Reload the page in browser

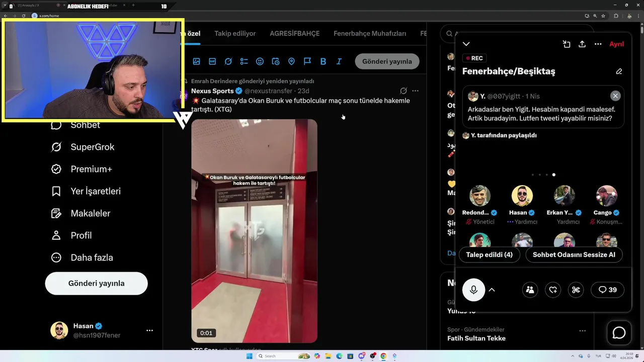[23, 16]
